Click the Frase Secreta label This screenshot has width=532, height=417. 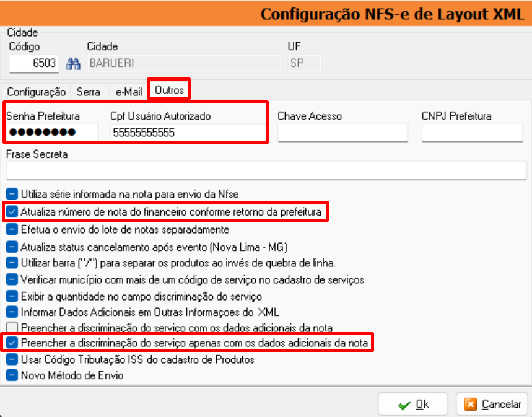coord(37,154)
